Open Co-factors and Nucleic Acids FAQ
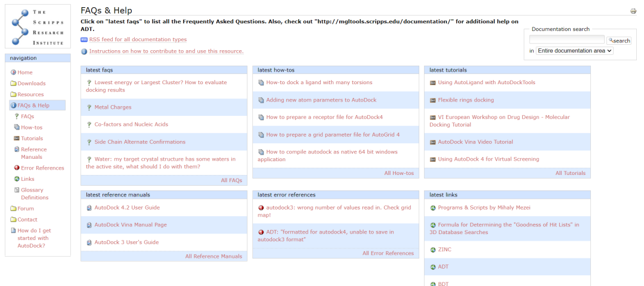 click(x=131, y=124)
